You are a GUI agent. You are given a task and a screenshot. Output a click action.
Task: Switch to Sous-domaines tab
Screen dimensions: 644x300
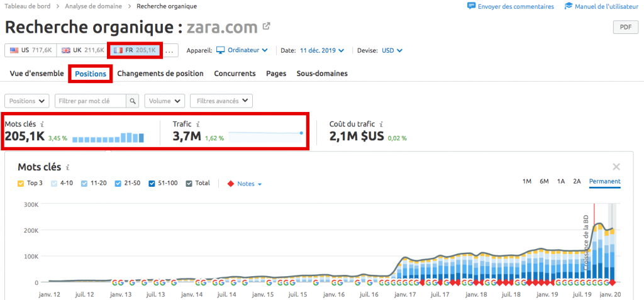322,74
